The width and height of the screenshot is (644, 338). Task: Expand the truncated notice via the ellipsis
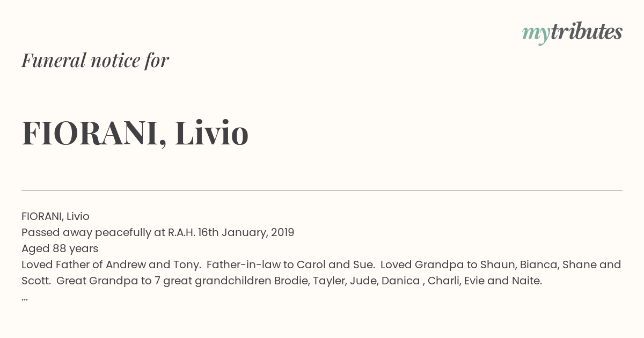[25, 298]
